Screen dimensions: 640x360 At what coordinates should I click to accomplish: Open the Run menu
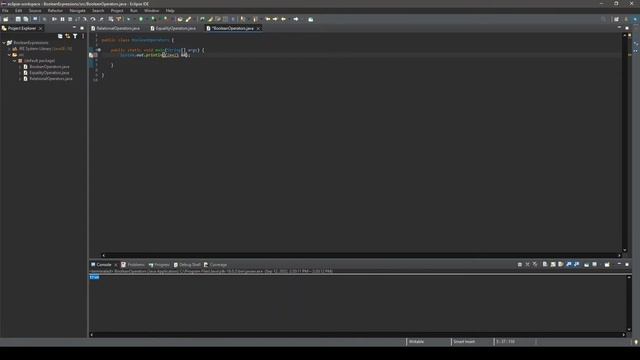[x=134, y=11]
